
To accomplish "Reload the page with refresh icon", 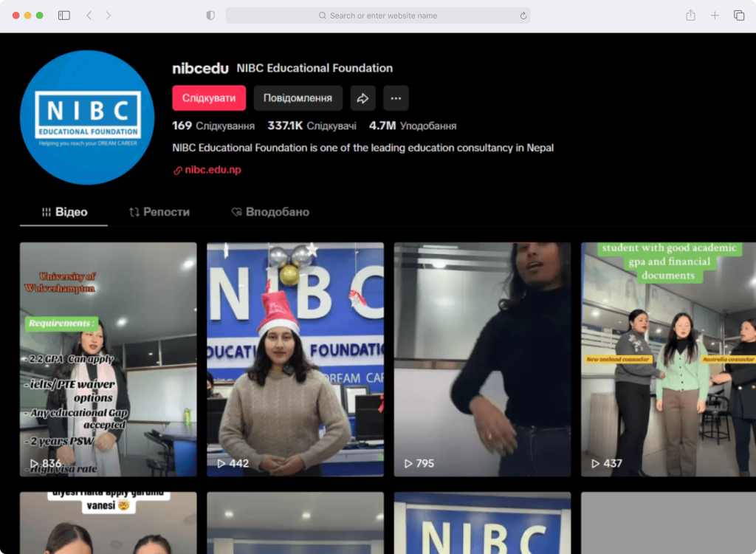I will [x=523, y=16].
